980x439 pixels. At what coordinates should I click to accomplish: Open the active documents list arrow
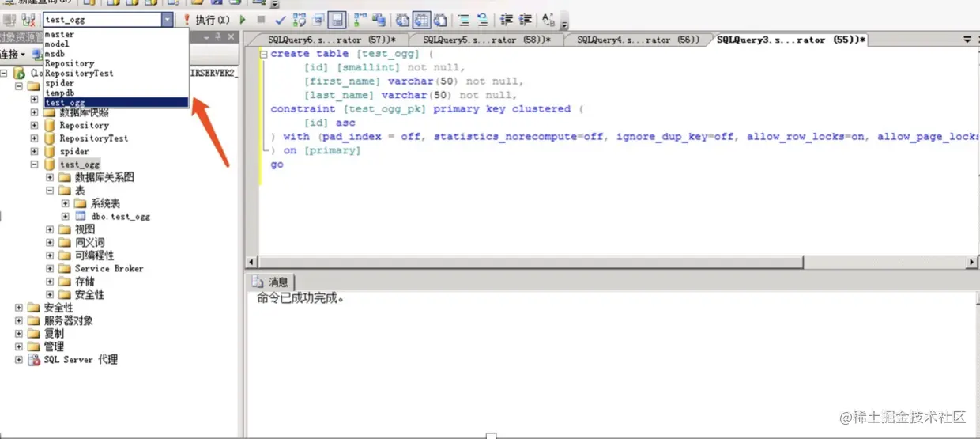(x=967, y=39)
